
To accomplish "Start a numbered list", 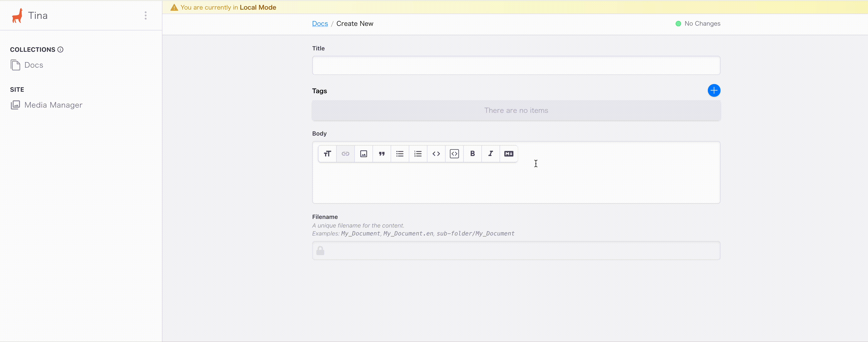I will click(418, 154).
